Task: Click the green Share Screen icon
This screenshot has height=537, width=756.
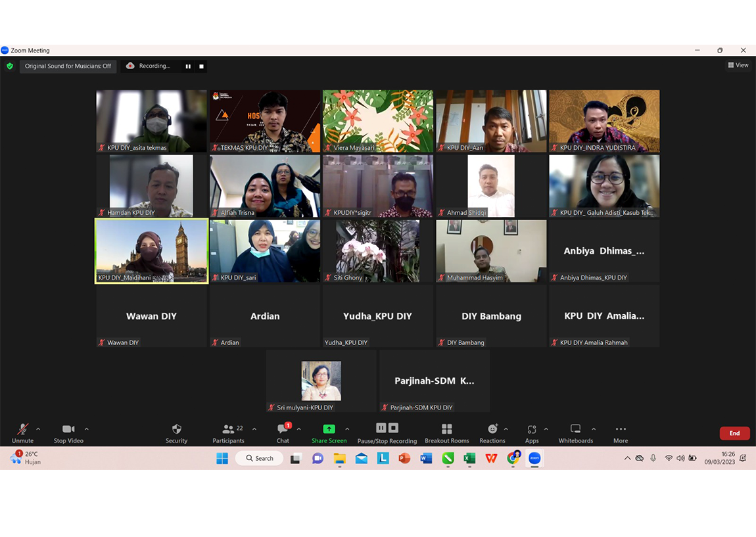Action: (329, 429)
